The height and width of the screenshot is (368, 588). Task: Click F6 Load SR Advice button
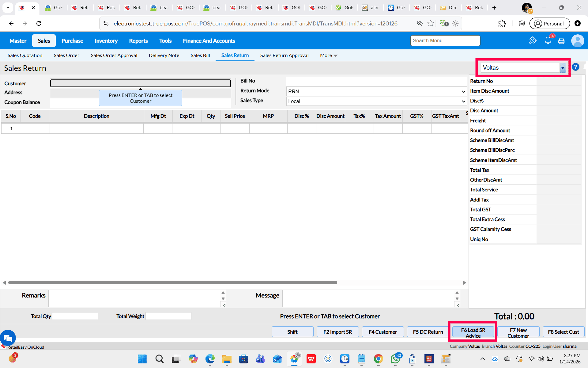click(473, 332)
